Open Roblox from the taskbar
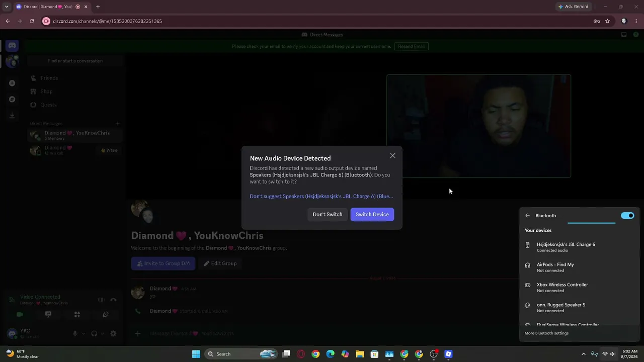644x362 pixels. click(448, 354)
